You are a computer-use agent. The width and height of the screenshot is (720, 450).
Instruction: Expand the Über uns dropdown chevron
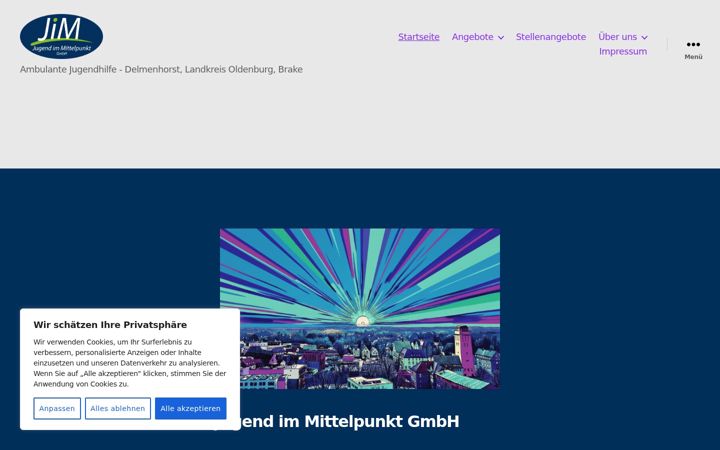644,38
